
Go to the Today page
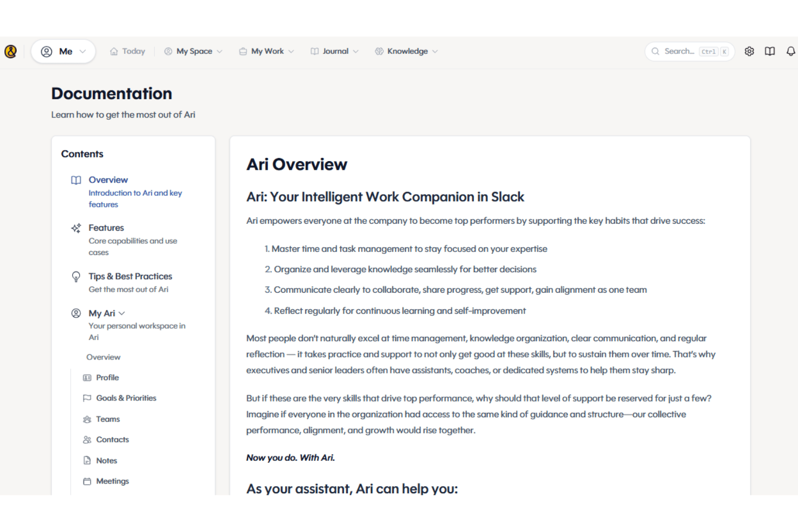(128, 51)
